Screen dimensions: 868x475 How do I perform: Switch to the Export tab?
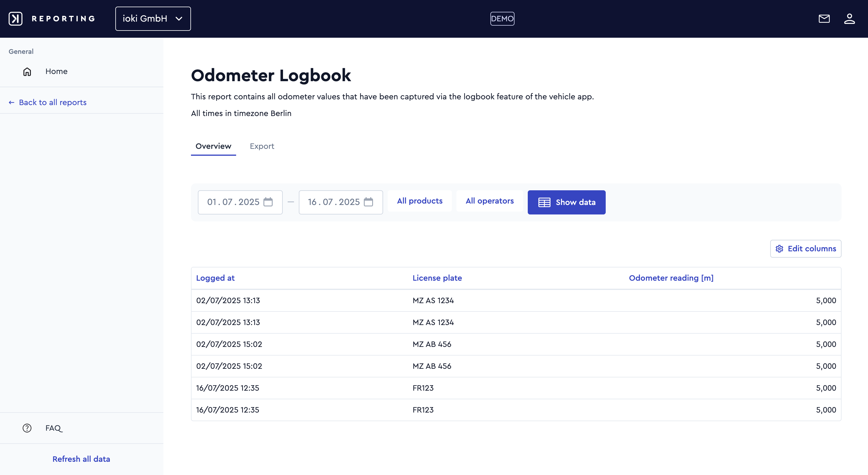pos(262,147)
